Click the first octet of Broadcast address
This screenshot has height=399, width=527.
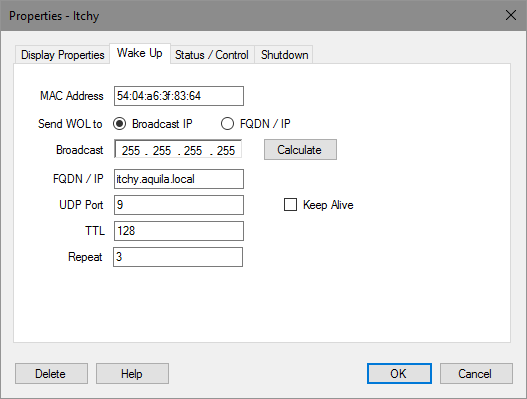(131, 151)
